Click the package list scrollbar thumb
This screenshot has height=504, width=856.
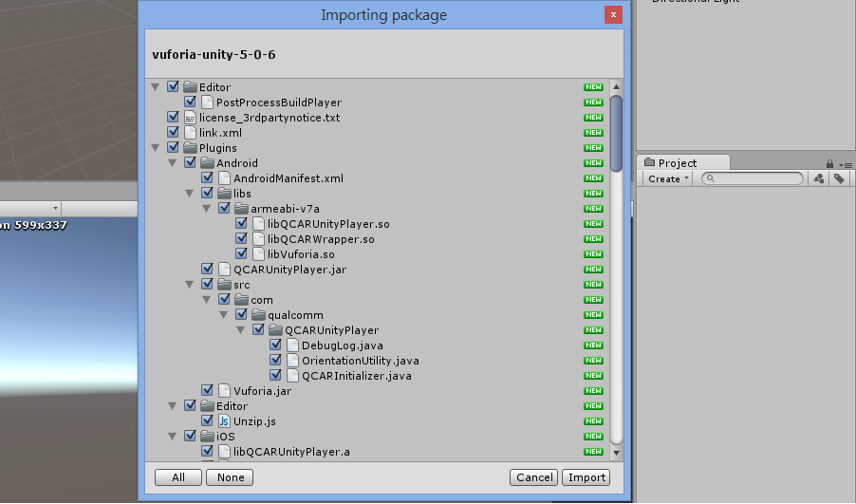pos(616,134)
